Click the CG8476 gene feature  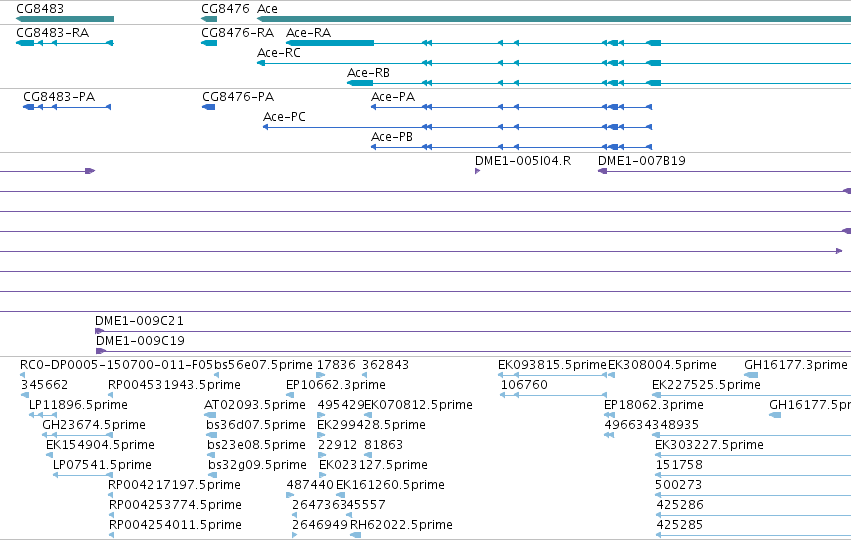pyautogui.click(x=209, y=19)
